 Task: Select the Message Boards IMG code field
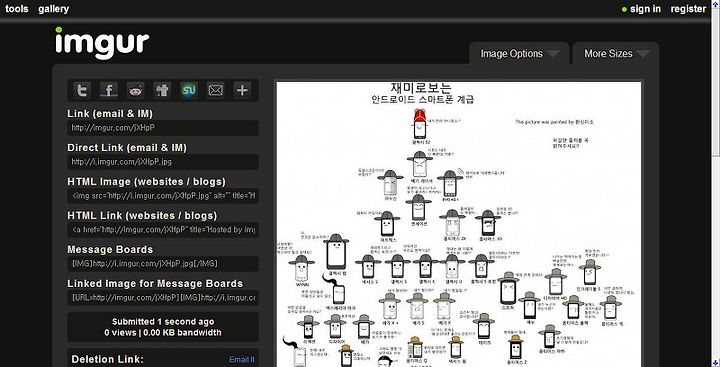(163, 264)
